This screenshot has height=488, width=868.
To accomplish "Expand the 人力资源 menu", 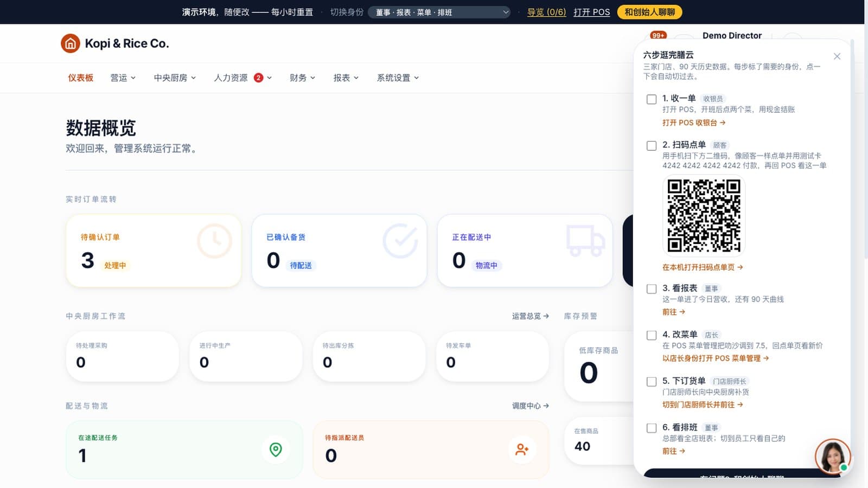I will tap(242, 78).
